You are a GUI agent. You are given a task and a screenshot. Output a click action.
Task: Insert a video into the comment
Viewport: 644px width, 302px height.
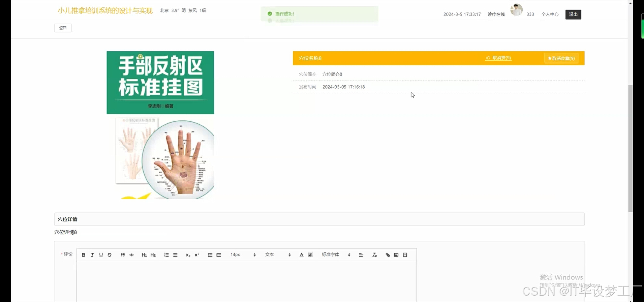click(x=405, y=255)
